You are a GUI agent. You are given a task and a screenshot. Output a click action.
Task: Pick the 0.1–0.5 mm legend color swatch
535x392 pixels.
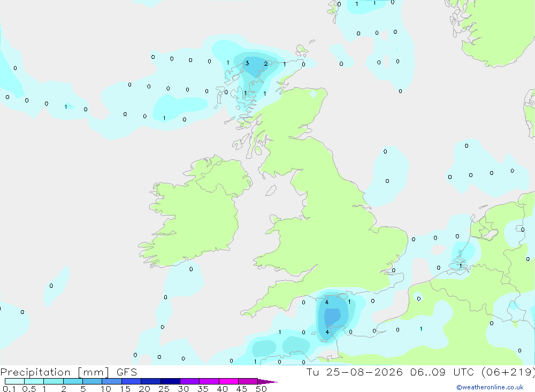tap(14, 381)
